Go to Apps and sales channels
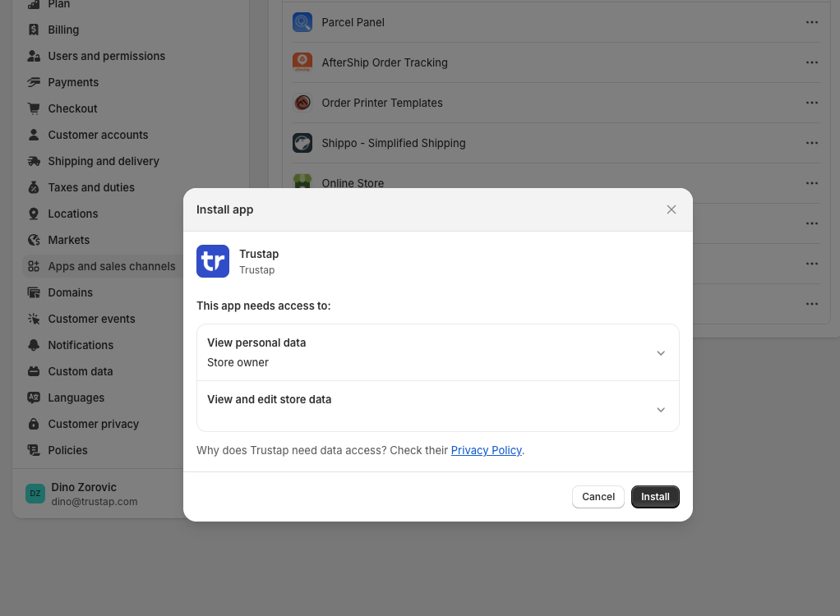Screen dimensions: 840x616 [111, 266]
